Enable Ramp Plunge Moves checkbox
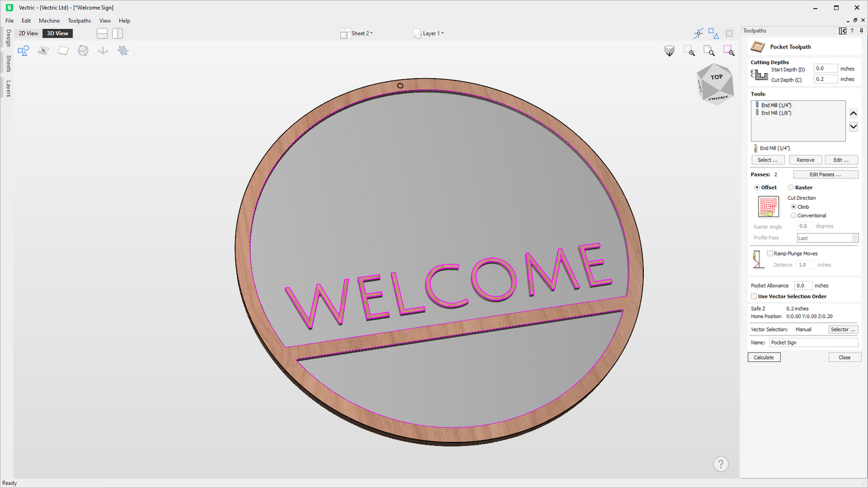 [x=770, y=253]
